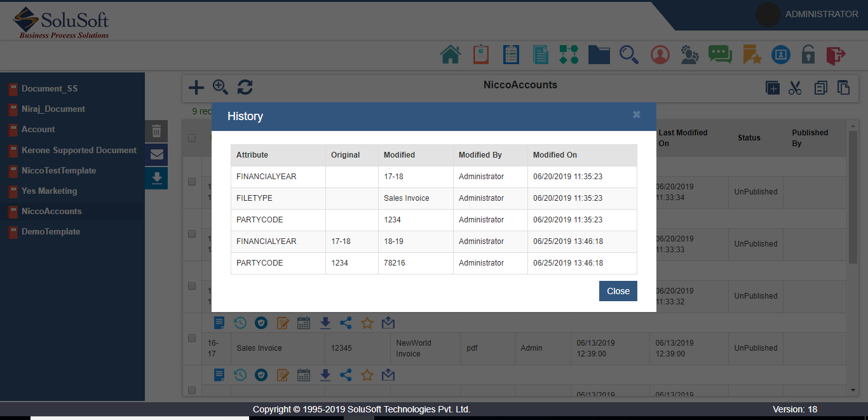Open the green chat messages icon
The width and height of the screenshot is (868, 420).
click(720, 55)
